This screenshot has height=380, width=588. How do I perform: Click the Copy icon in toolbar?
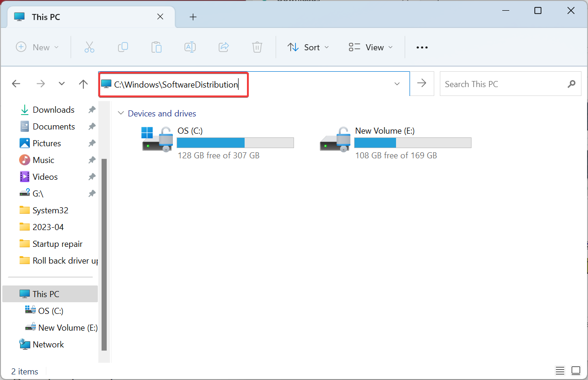(x=123, y=47)
